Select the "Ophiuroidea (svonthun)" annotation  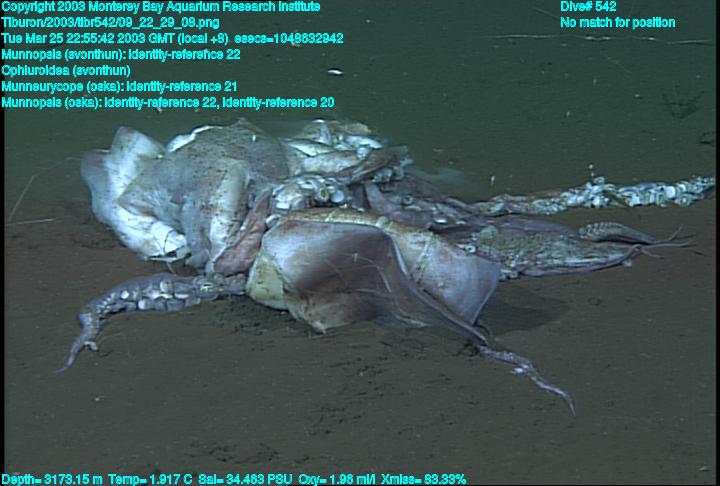(66, 70)
